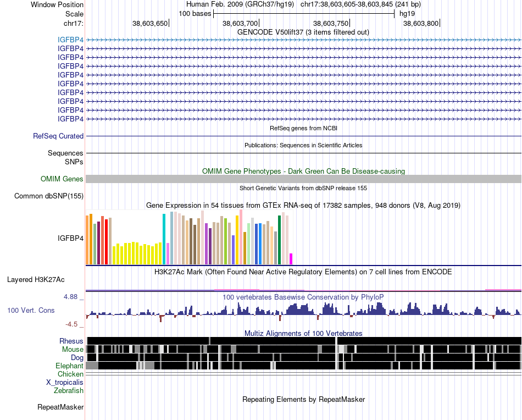The image size is (522, 420).
Task: Click 'Publications: Sequences in Scientific Articles' title
Action: tap(303, 145)
